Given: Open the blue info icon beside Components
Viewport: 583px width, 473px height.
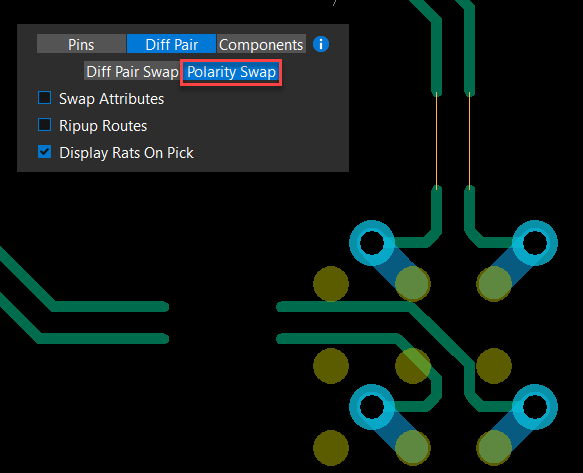Looking at the screenshot, I should tap(321, 44).
